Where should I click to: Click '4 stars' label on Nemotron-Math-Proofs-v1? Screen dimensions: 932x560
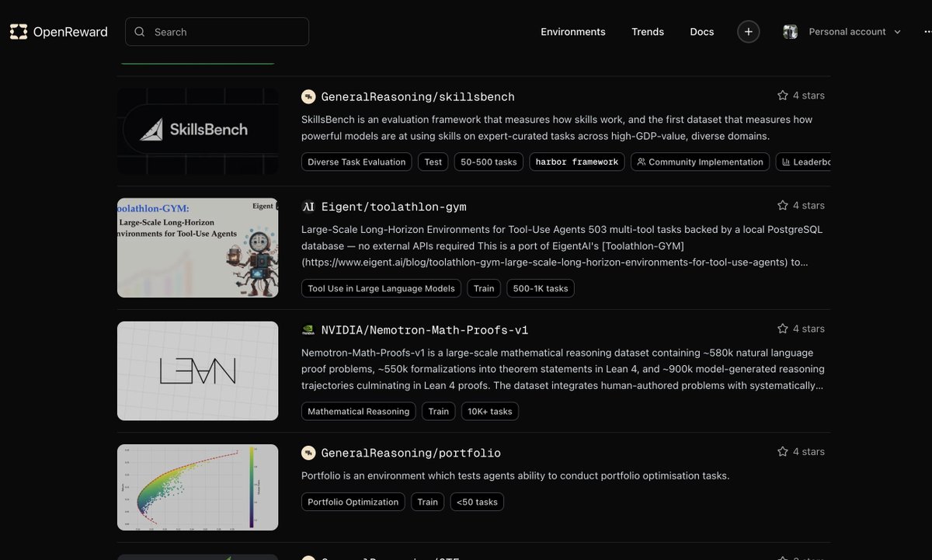click(x=809, y=329)
